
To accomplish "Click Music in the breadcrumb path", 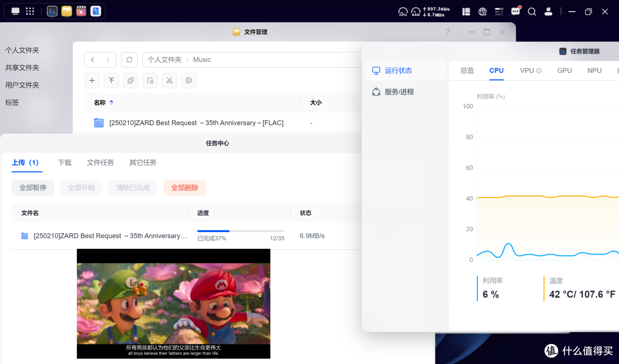I will (202, 60).
